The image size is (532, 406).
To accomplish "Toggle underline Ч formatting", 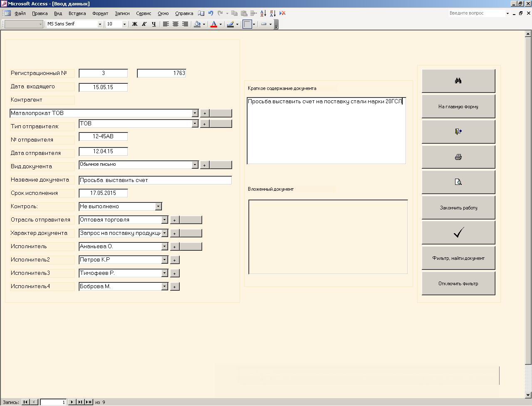I will (x=153, y=24).
